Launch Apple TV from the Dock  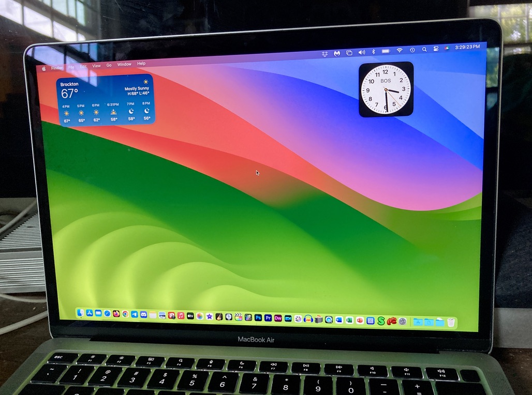tap(190, 316)
